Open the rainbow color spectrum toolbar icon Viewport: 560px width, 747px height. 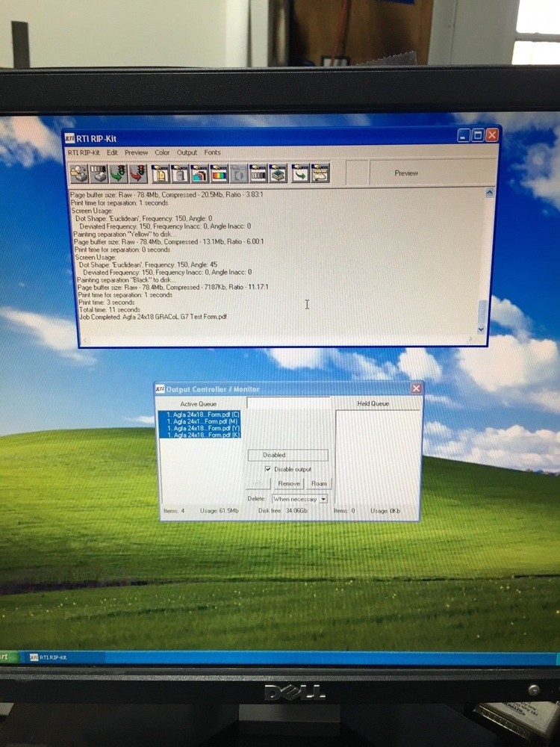pos(219,174)
